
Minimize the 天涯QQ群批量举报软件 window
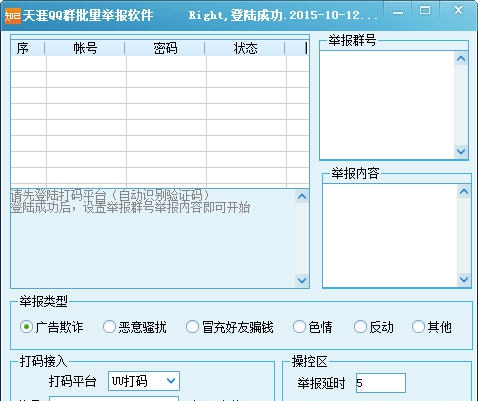[x=398, y=13]
